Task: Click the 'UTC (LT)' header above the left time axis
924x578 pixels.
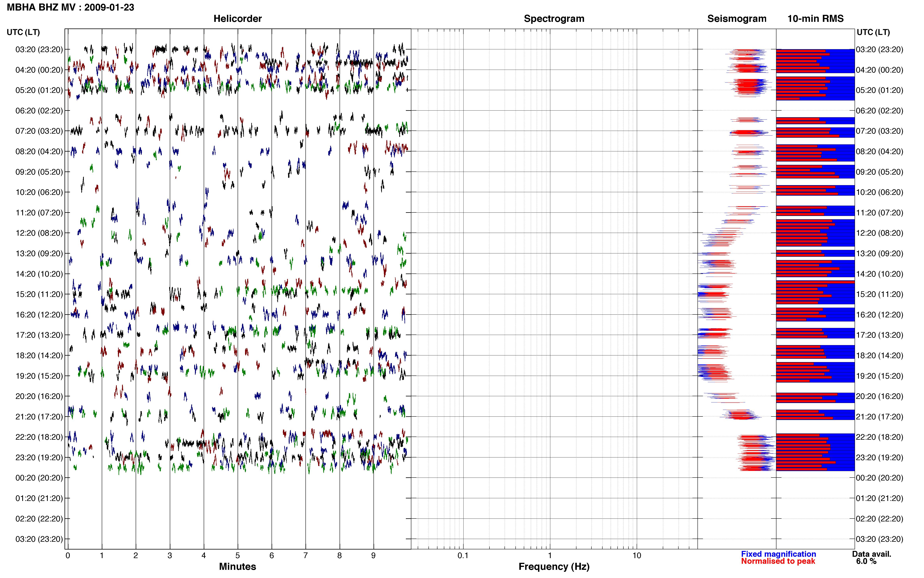Action: (x=23, y=32)
